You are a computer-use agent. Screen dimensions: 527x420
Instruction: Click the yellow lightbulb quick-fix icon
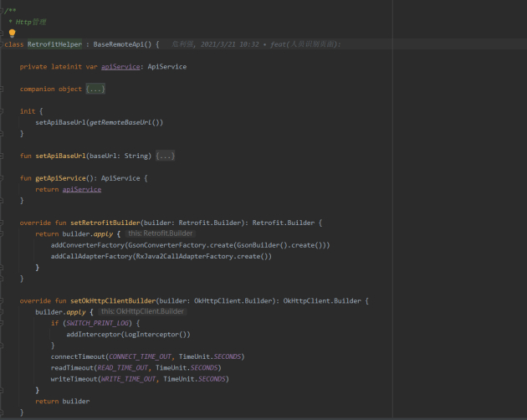(12, 33)
